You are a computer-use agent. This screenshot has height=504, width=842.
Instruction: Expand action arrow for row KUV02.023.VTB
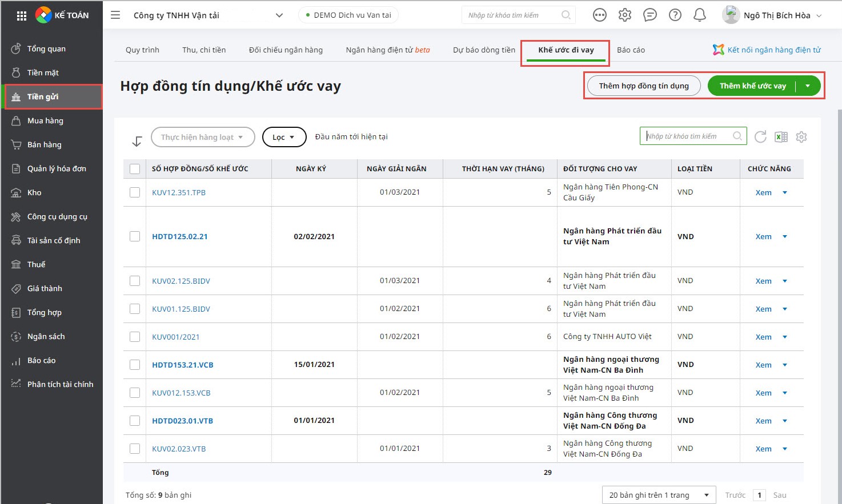pos(785,449)
